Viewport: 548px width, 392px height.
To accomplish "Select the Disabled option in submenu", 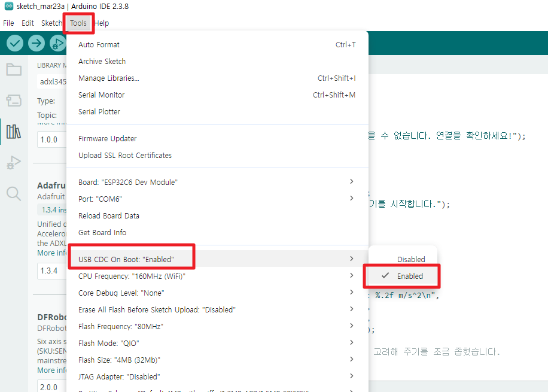I will tap(402, 260).
